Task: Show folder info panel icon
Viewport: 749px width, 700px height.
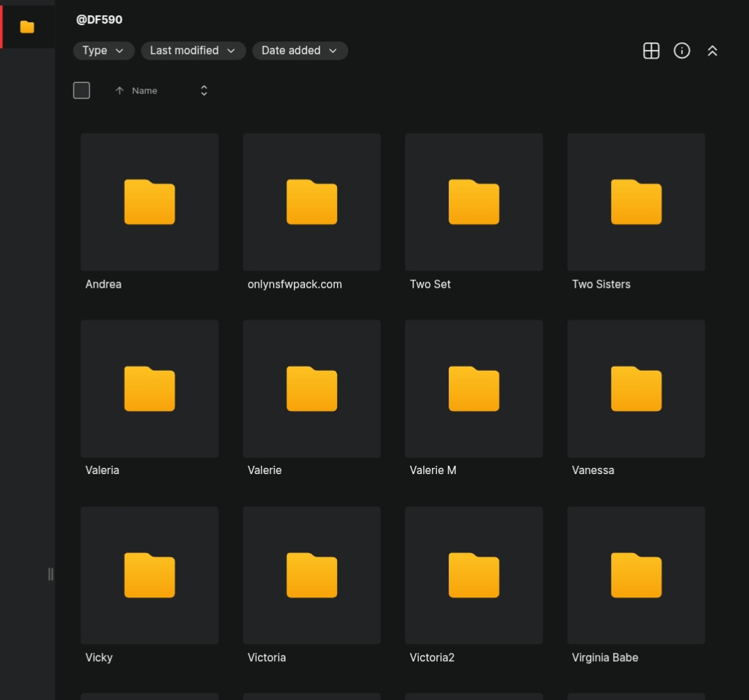Action: click(682, 51)
